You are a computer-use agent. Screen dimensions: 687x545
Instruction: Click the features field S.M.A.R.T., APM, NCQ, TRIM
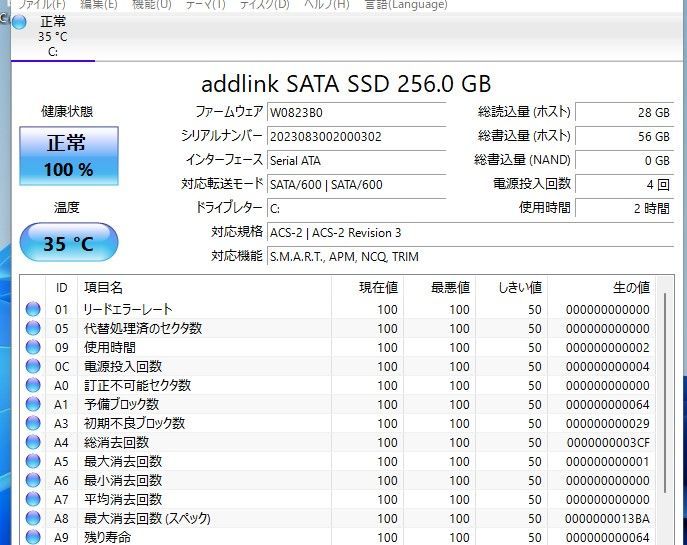pos(471,256)
